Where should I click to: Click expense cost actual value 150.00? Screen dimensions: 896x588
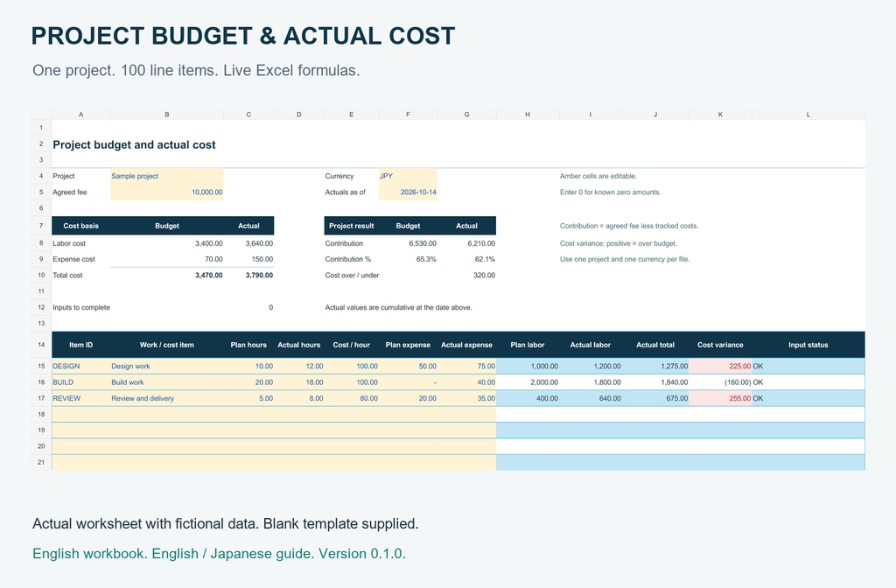[249, 259]
